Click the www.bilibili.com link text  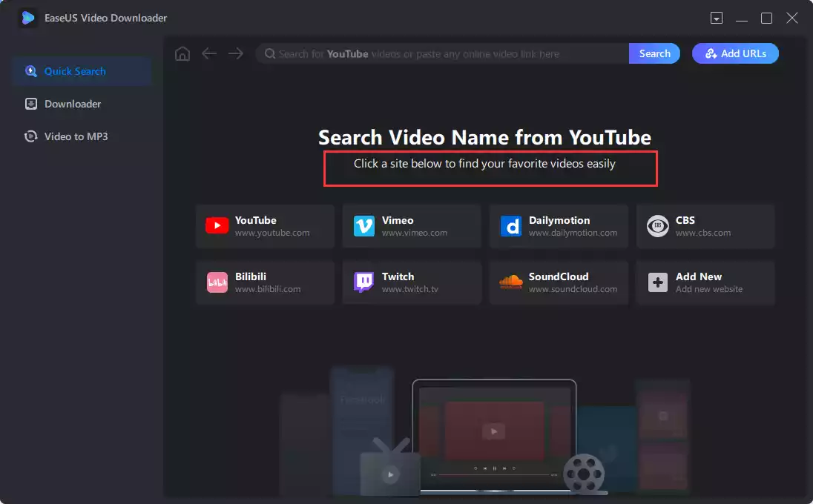pos(268,289)
